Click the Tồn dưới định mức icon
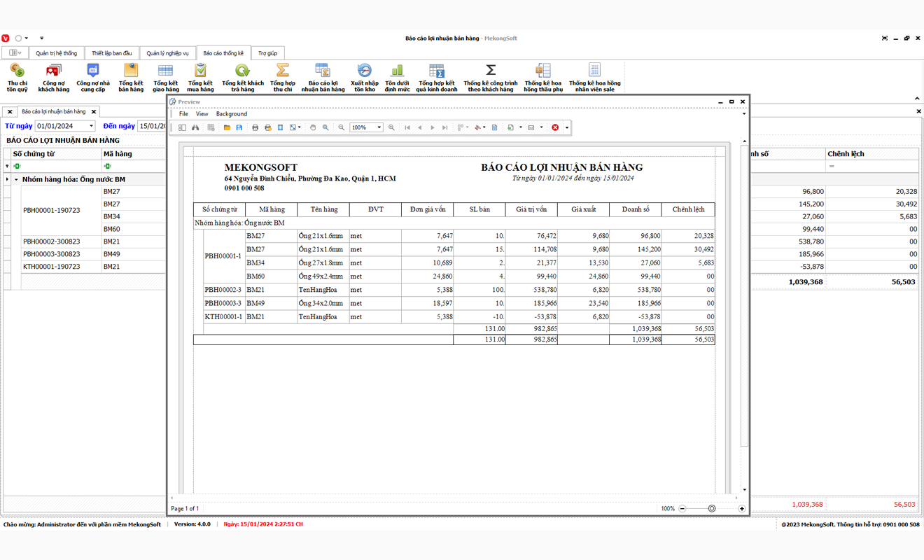Image resolution: width=924 pixels, height=560 pixels. point(397,77)
